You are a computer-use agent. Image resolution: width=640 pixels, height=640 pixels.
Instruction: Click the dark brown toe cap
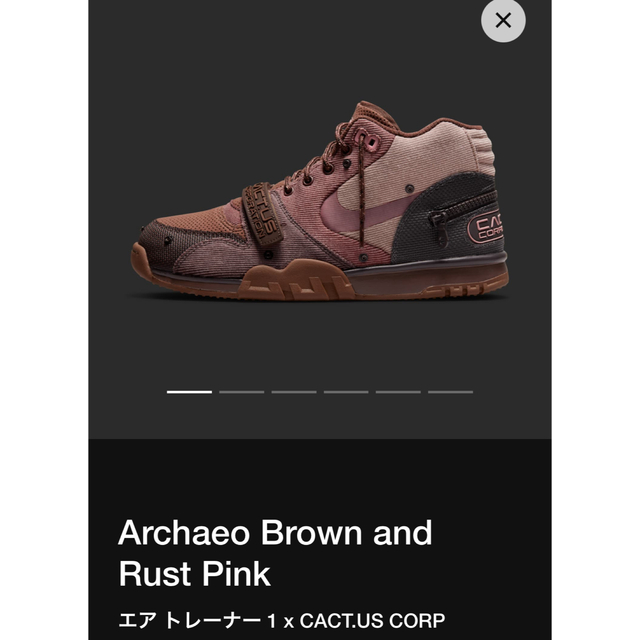[163, 243]
